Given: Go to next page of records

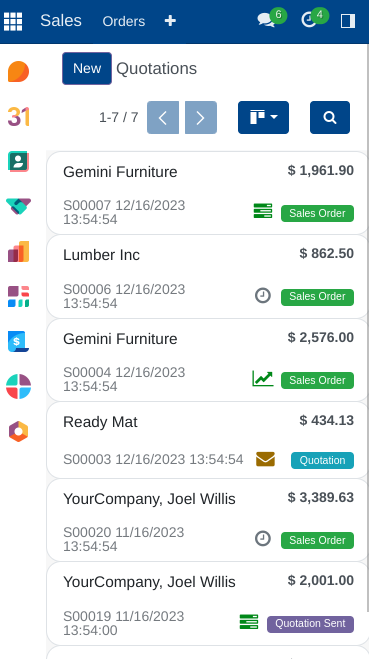Looking at the screenshot, I should pos(201,117).
